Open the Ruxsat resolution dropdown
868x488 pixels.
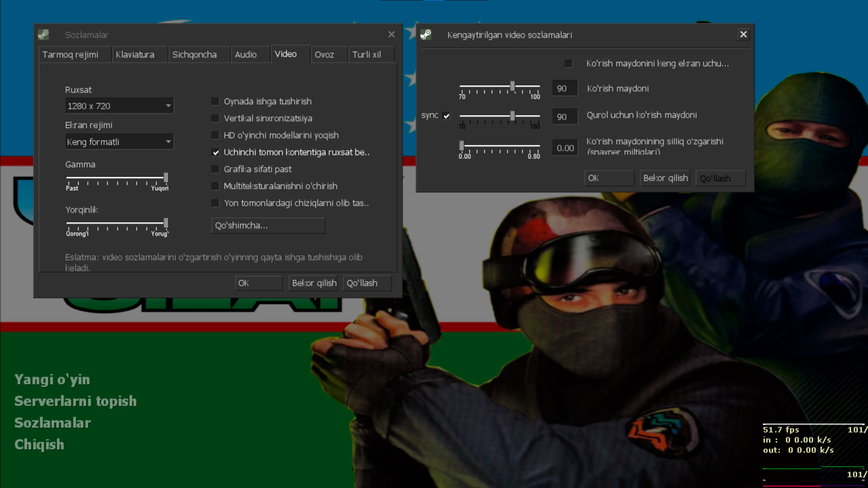point(119,106)
